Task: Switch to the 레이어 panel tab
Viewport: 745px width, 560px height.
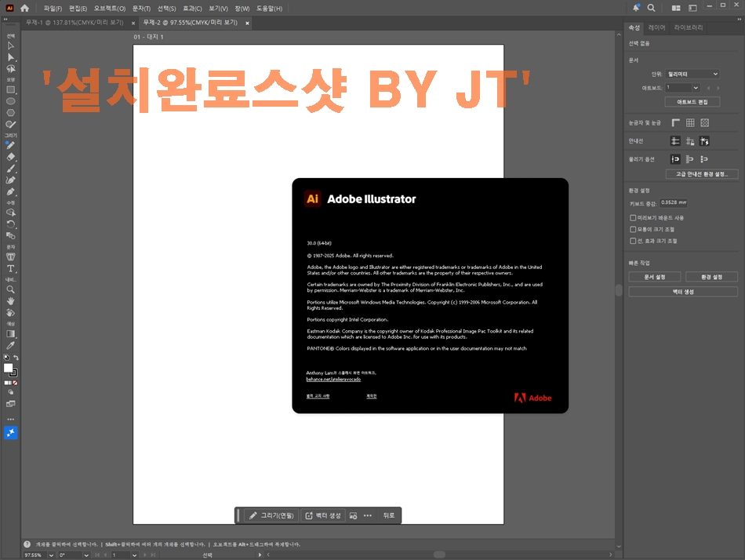Action: 656,27
